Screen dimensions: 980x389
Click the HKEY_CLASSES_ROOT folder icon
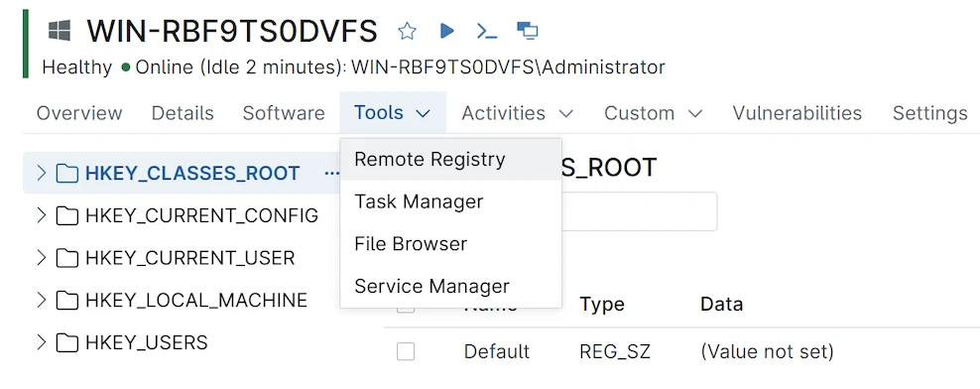click(66, 174)
